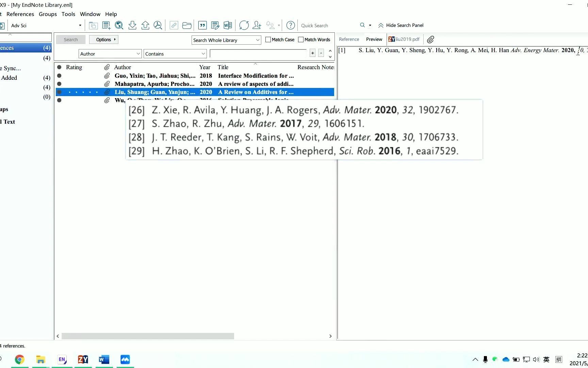Viewport: 588px width, 368px height.
Task: Open the liu2019.pdf tab
Action: click(404, 39)
